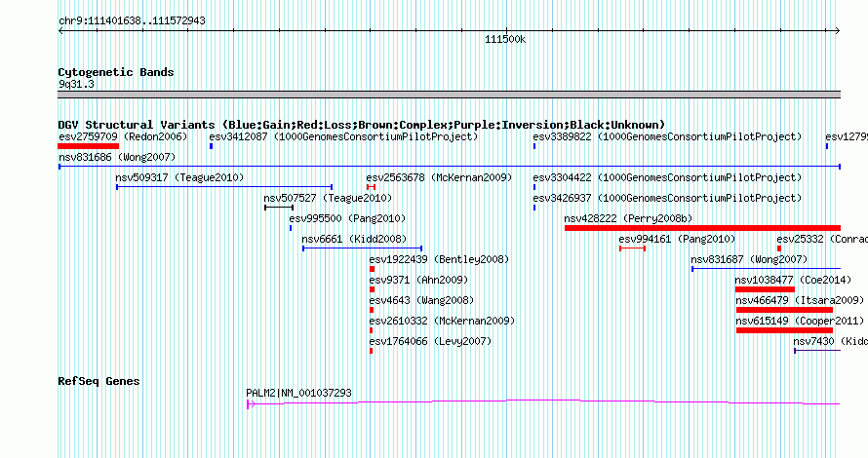
Task: Select nsv1038477 (Coe2014) label
Action: pos(791,280)
